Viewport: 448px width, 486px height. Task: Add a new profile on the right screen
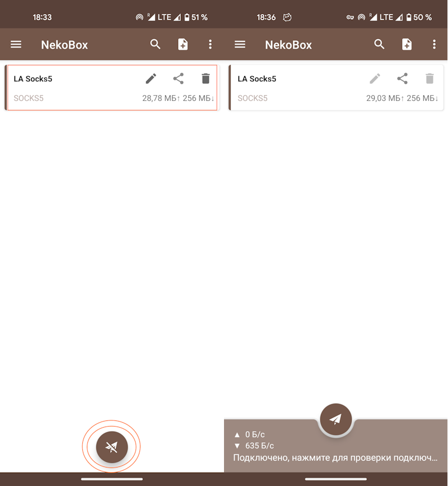(407, 45)
